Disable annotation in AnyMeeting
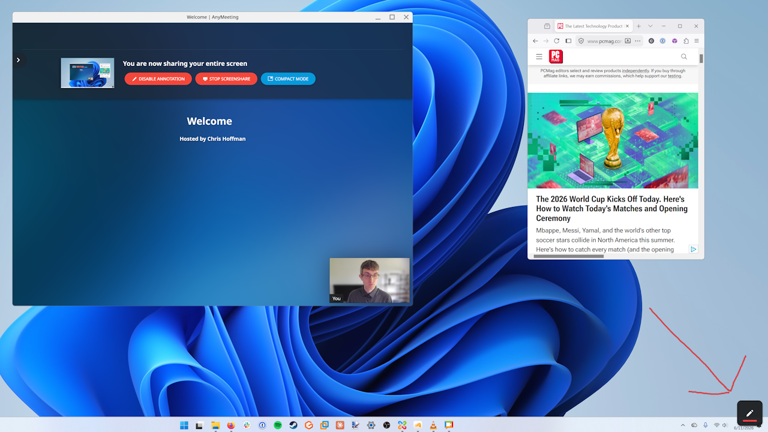 (x=158, y=79)
